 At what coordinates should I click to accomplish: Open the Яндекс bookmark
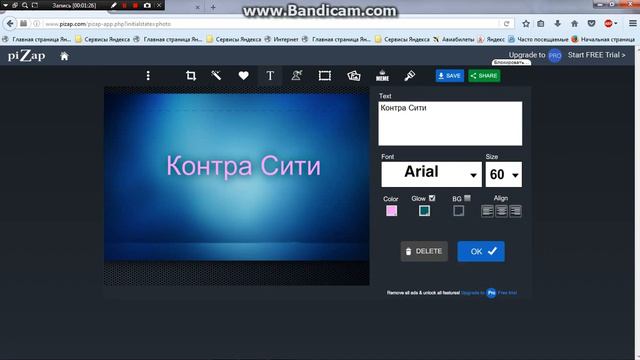[x=491, y=39]
